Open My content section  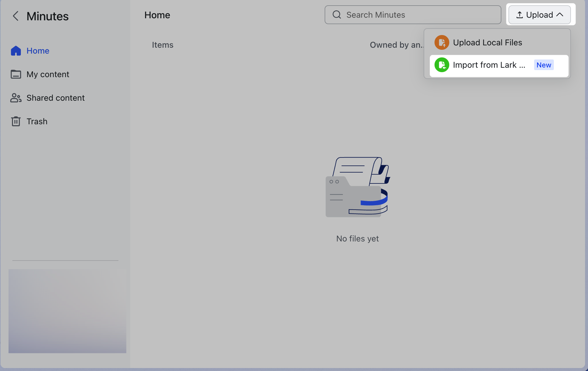click(48, 74)
